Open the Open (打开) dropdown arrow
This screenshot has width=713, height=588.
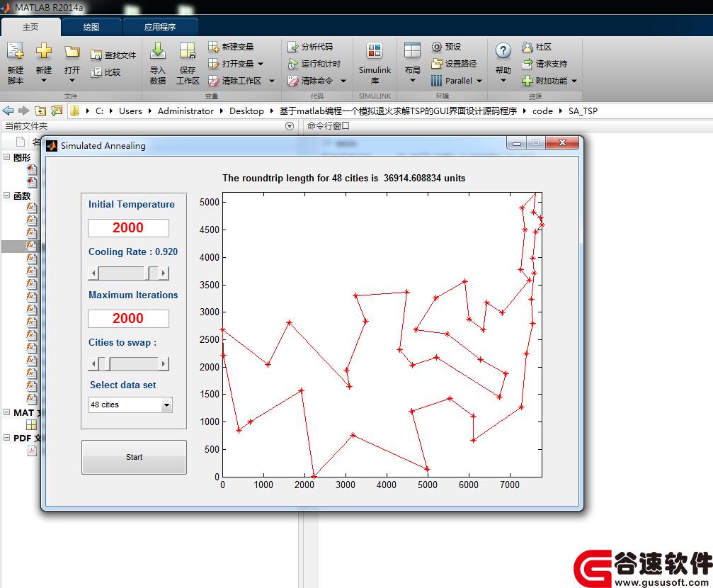tap(72, 81)
